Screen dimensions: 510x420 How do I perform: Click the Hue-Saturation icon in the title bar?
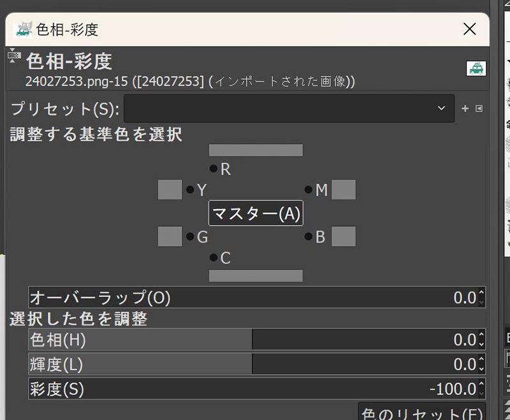(24, 29)
